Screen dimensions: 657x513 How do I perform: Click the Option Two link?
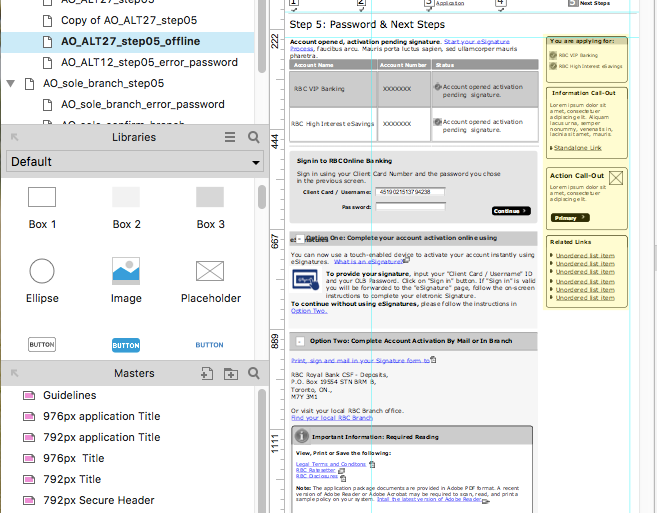[x=309, y=311]
